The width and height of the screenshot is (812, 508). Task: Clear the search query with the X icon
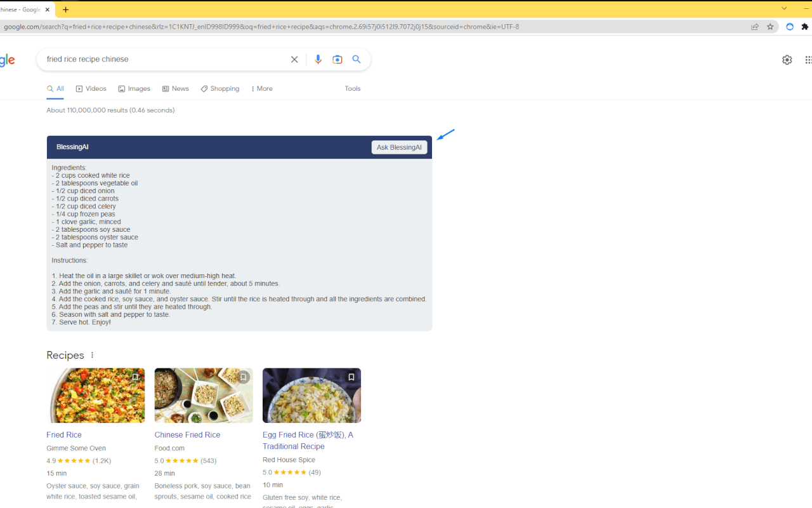pyautogui.click(x=294, y=59)
